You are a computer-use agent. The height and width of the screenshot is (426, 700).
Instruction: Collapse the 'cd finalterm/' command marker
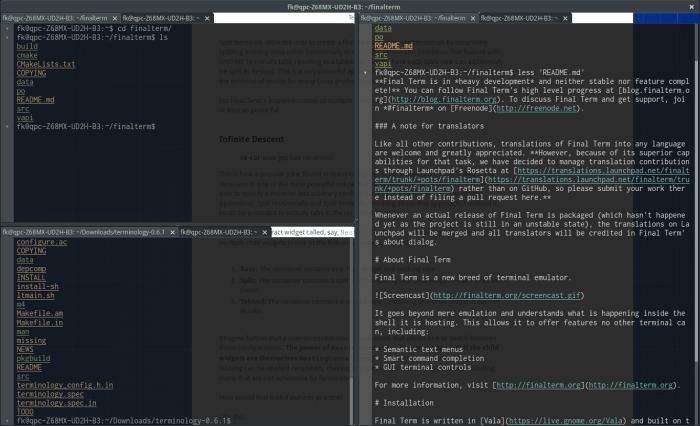7,29
